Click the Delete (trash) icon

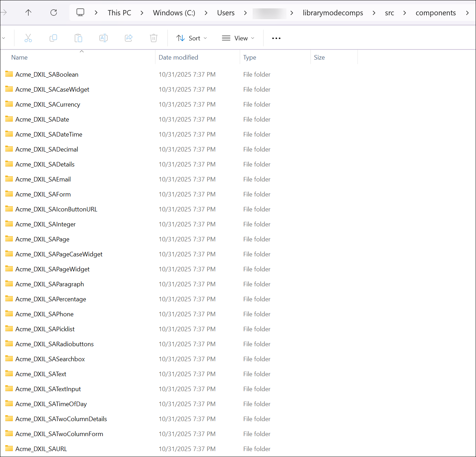tap(154, 38)
